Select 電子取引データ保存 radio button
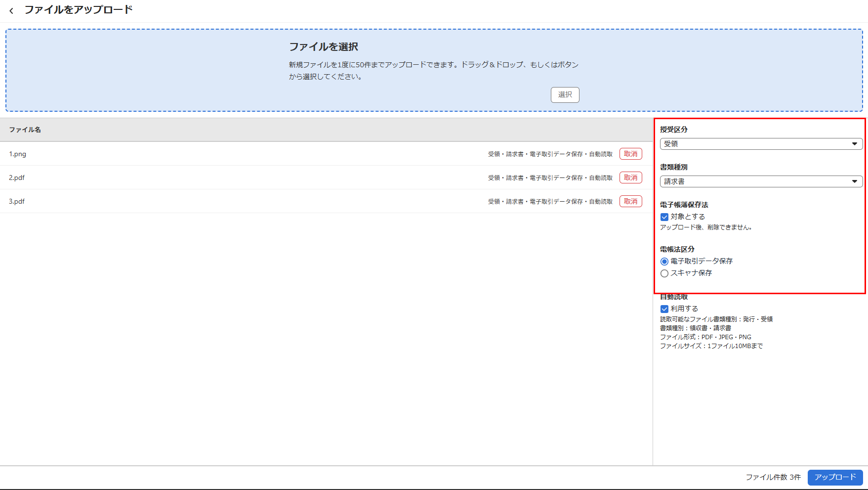This screenshot has width=868, height=490. pos(664,262)
